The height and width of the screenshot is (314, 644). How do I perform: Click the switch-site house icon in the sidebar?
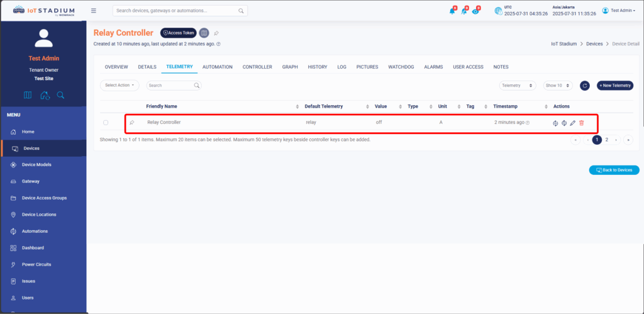coord(44,95)
